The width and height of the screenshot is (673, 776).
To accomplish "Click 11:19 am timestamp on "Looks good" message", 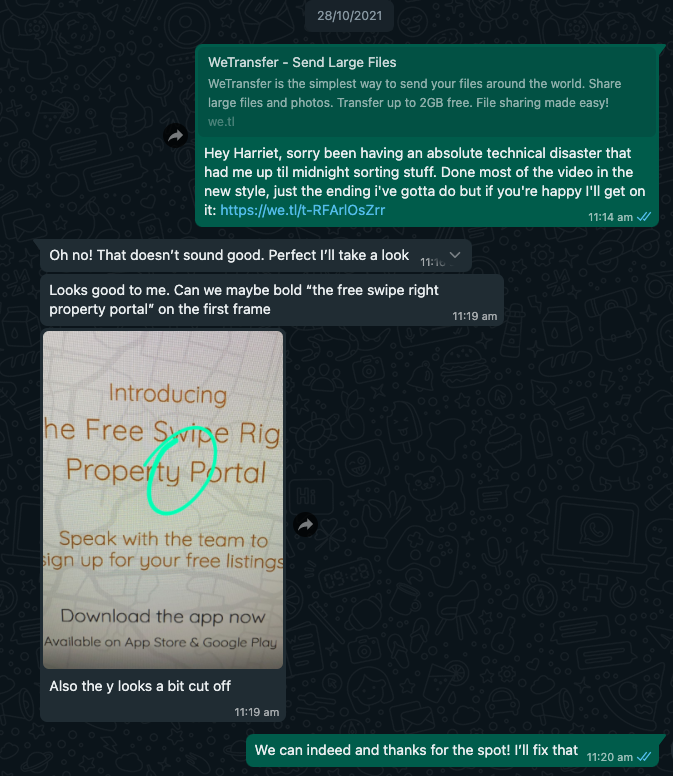I will (x=475, y=316).
